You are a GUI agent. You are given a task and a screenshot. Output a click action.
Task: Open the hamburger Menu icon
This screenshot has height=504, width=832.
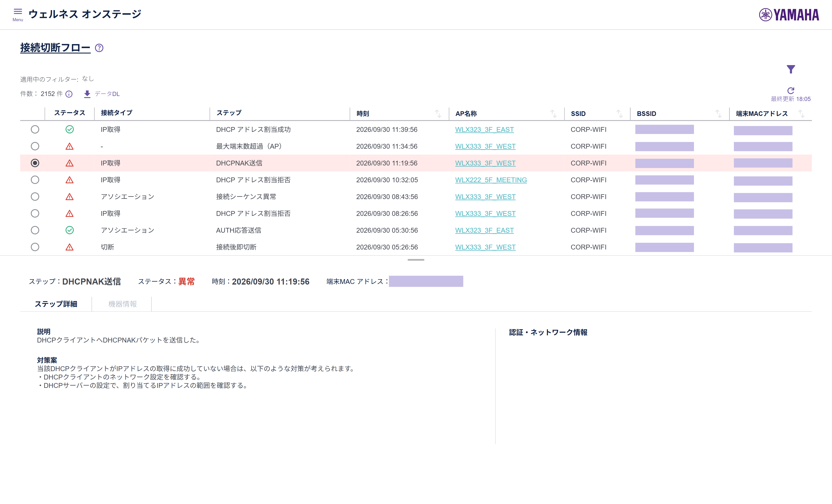coord(18,14)
